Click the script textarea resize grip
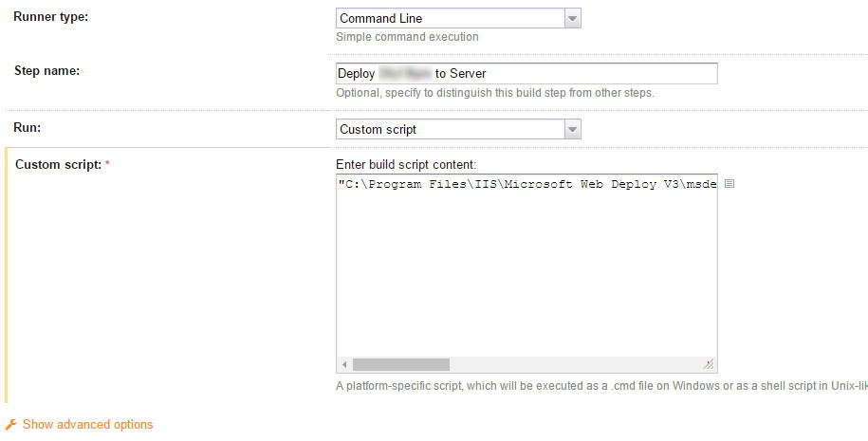This screenshot has height=441, width=868. [708, 364]
